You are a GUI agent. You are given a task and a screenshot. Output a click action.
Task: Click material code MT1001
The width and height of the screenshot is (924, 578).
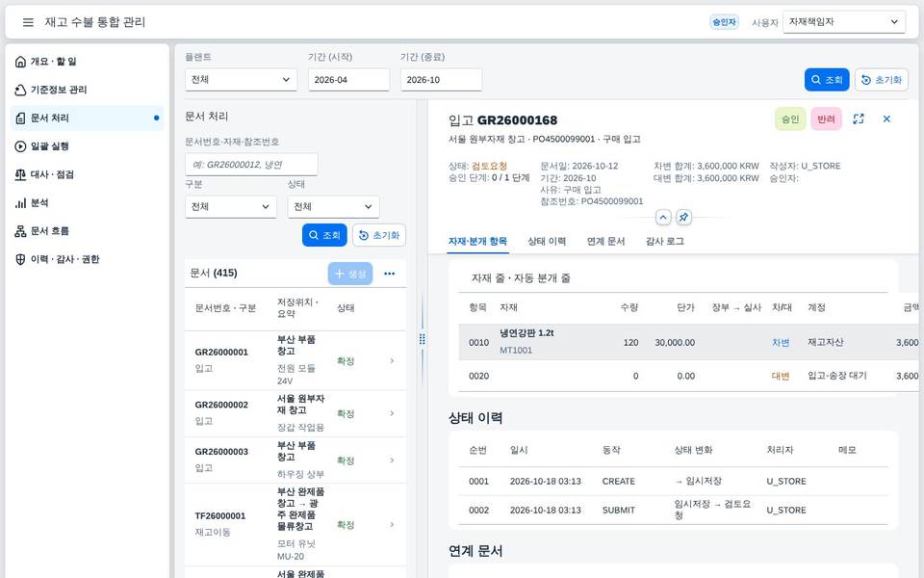[516, 351]
